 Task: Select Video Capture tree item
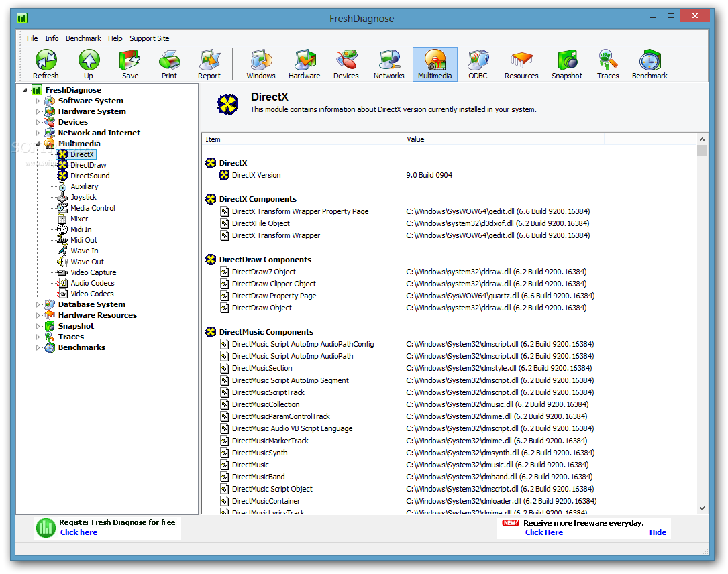click(93, 272)
